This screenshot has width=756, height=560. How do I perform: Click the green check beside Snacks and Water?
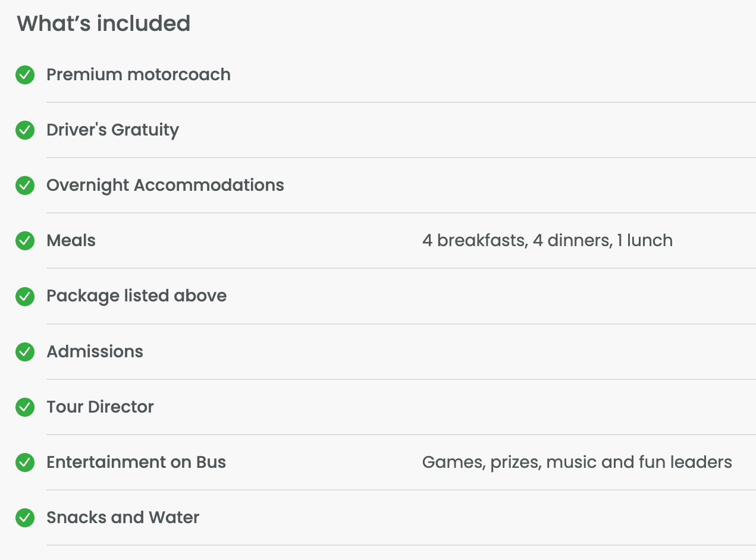point(25,518)
